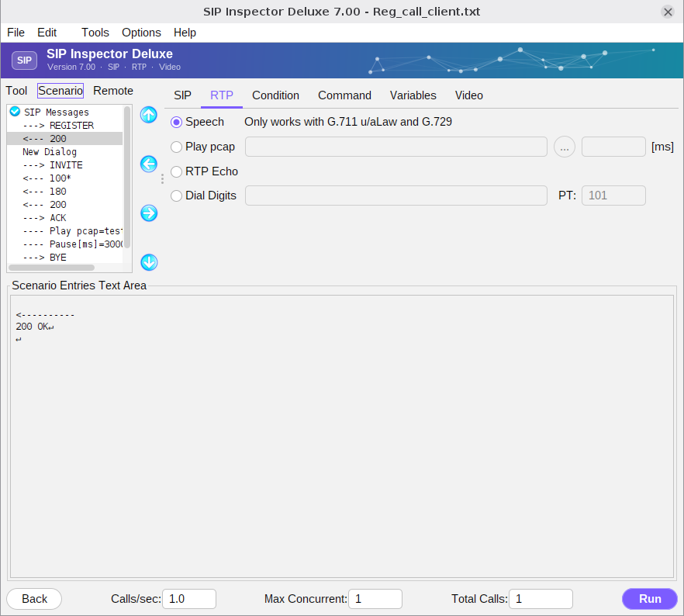Switch to the Scenario tab
684x616 pixels.
click(x=60, y=91)
